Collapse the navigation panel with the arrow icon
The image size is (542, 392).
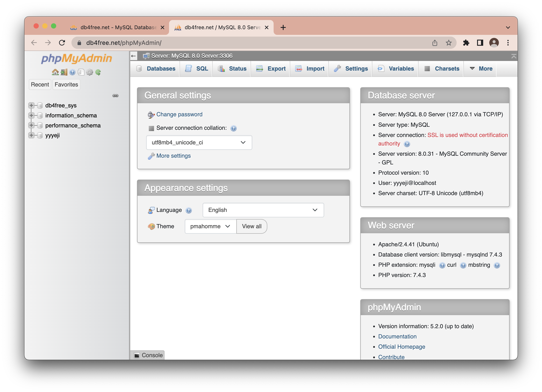click(x=134, y=56)
